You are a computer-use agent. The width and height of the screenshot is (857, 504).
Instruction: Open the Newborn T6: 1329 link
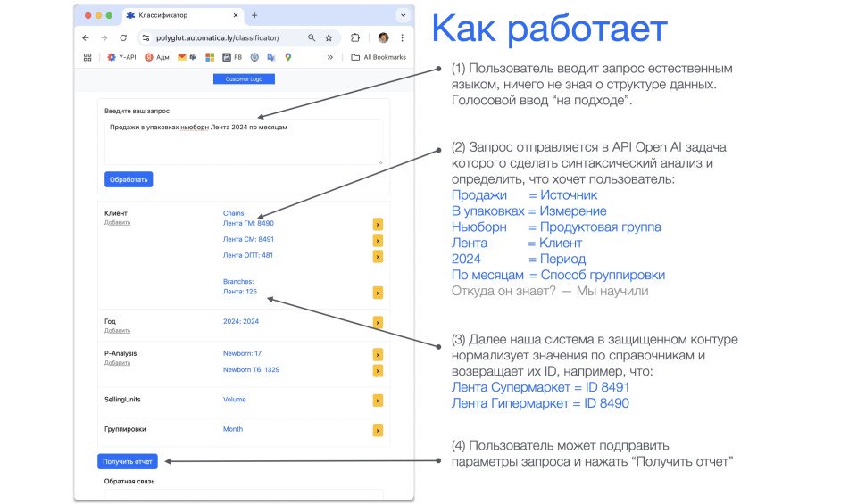coord(251,369)
